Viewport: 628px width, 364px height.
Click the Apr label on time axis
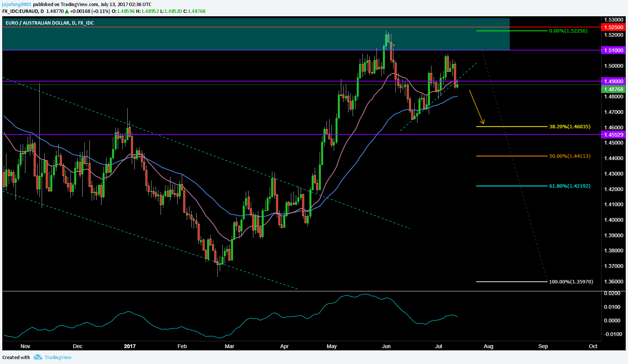tap(284, 346)
